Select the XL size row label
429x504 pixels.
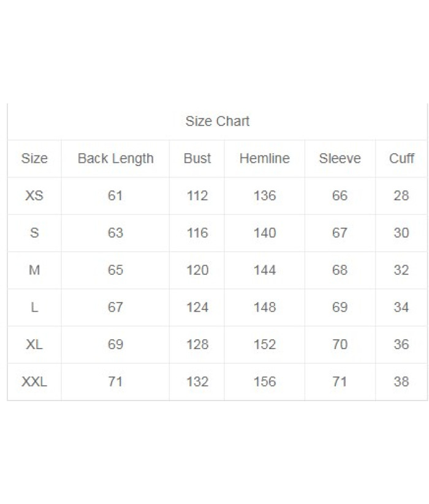[x=34, y=344]
